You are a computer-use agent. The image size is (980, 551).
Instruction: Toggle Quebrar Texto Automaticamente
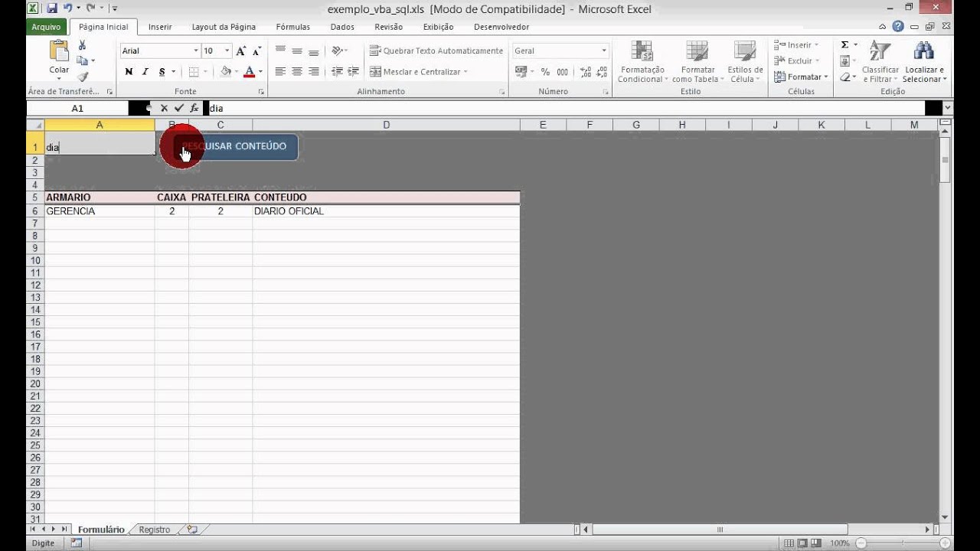(436, 51)
